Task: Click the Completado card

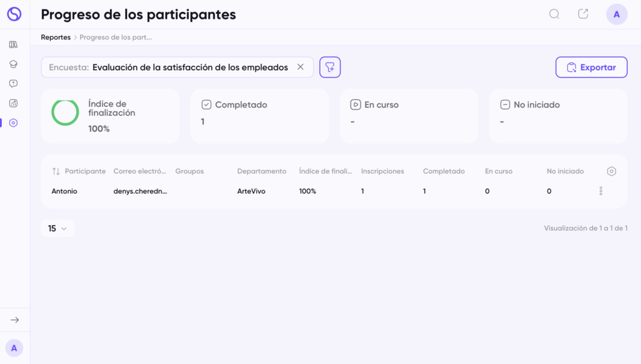Action: (260, 116)
